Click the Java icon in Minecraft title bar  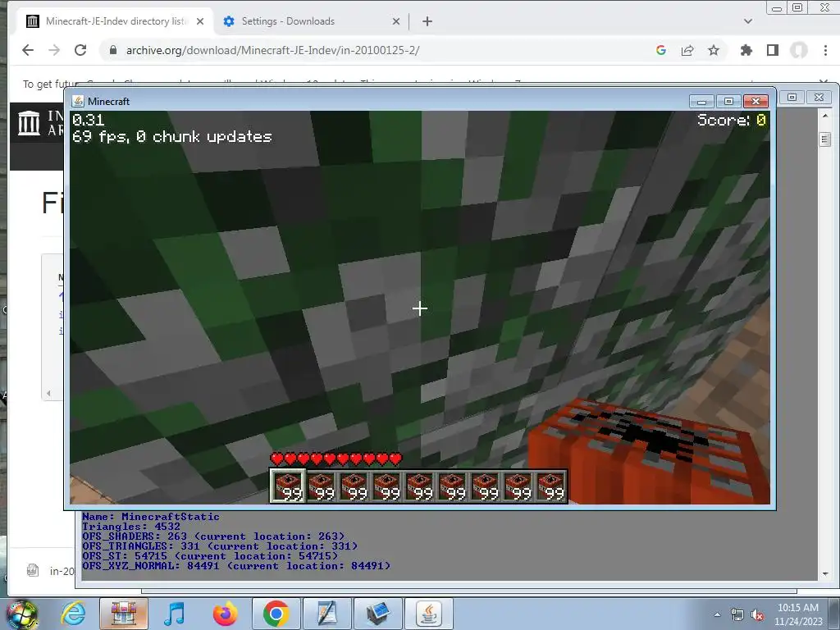[x=78, y=101]
